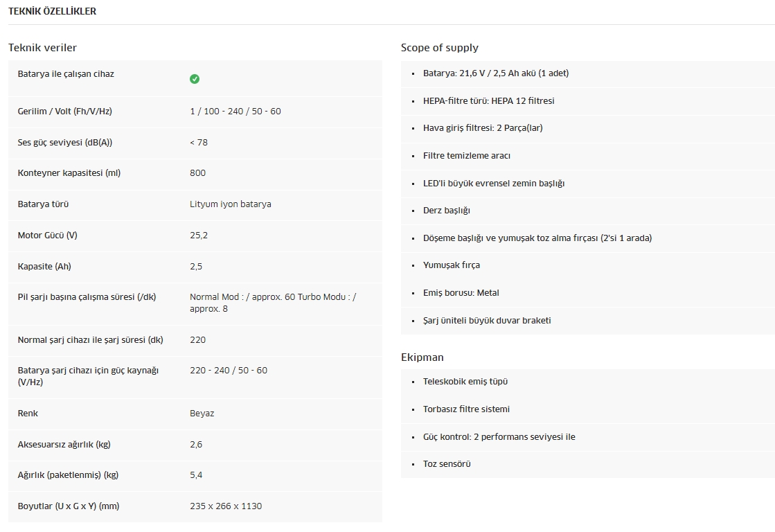The image size is (775, 532).
Task: Click the Teleskobik emiş tüpü entry
Action: tap(465, 382)
